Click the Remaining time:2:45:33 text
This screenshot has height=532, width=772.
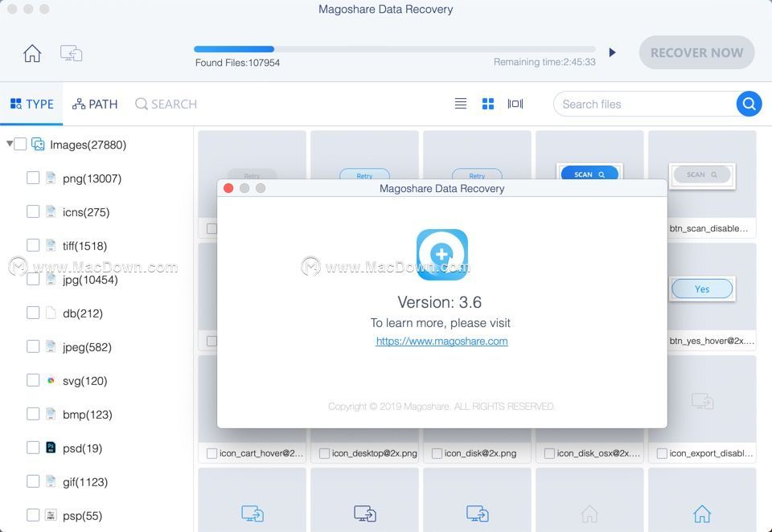click(x=544, y=62)
